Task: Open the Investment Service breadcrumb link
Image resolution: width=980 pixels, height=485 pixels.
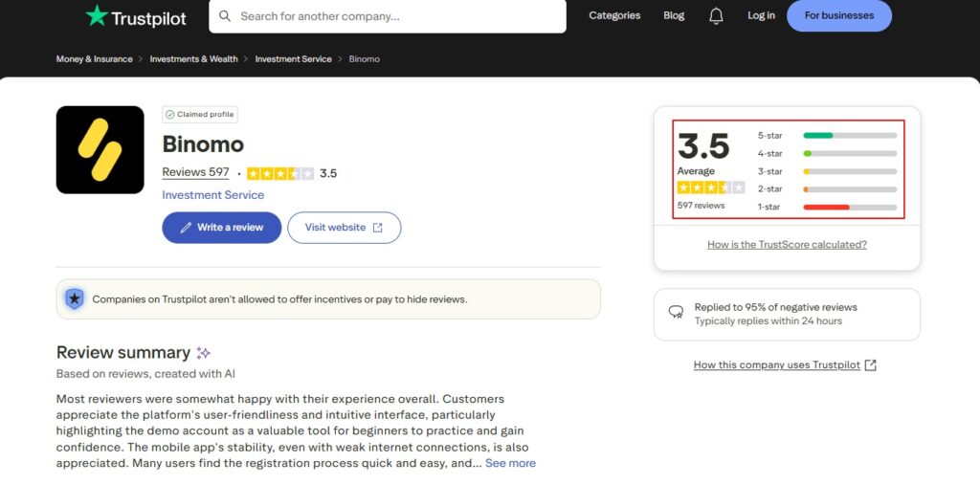Action: pos(293,59)
